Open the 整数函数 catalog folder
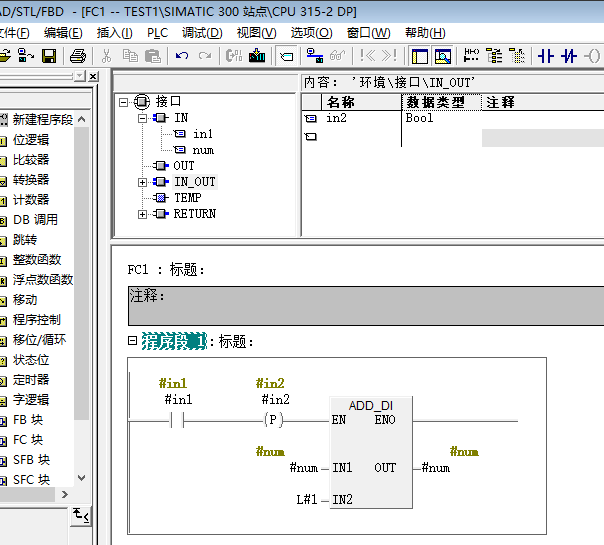This screenshot has height=545, width=604. tap(37, 260)
